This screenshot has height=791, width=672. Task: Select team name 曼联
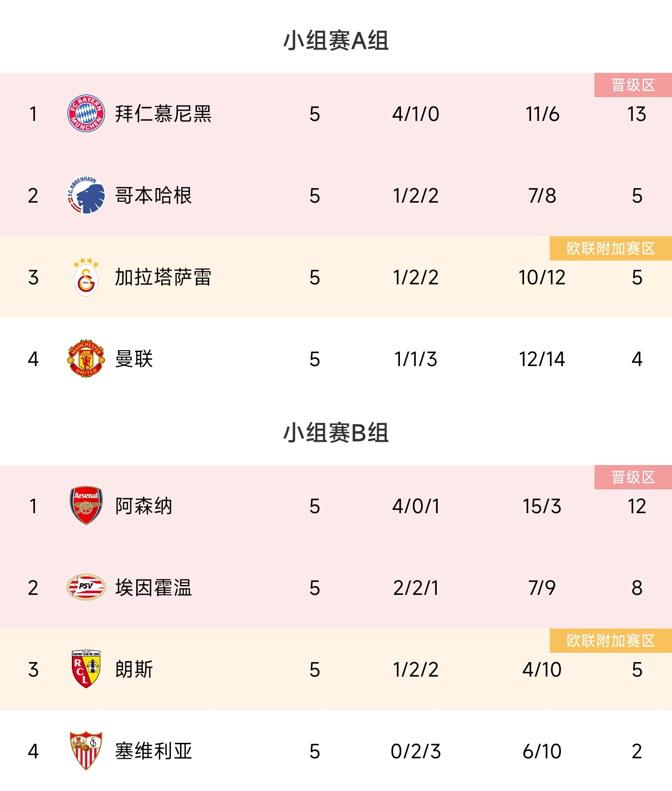click(x=134, y=359)
